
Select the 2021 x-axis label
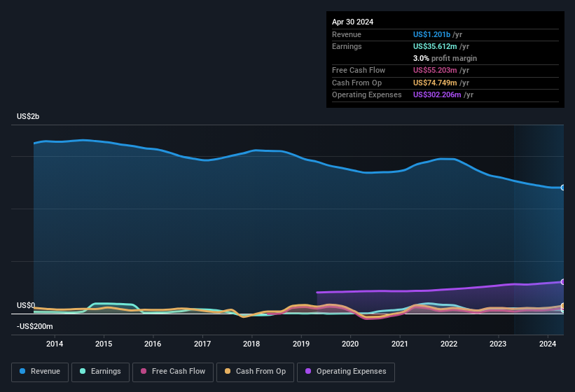(400, 344)
